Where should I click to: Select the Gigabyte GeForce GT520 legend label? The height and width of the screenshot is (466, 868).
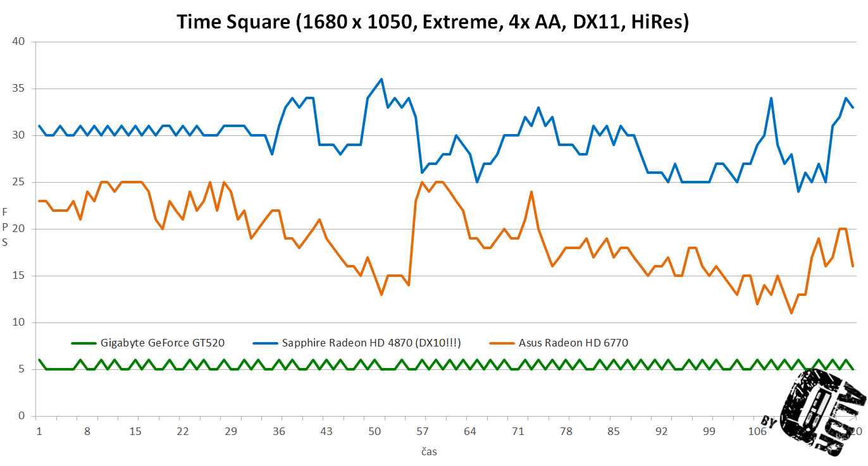163,343
